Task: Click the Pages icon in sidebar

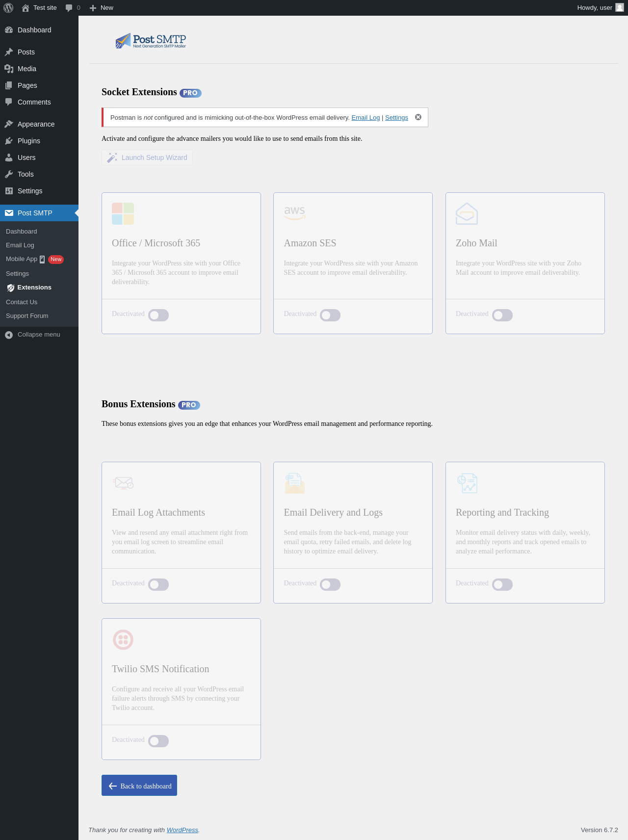Action: pyautogui.click(x=9, y=85)
